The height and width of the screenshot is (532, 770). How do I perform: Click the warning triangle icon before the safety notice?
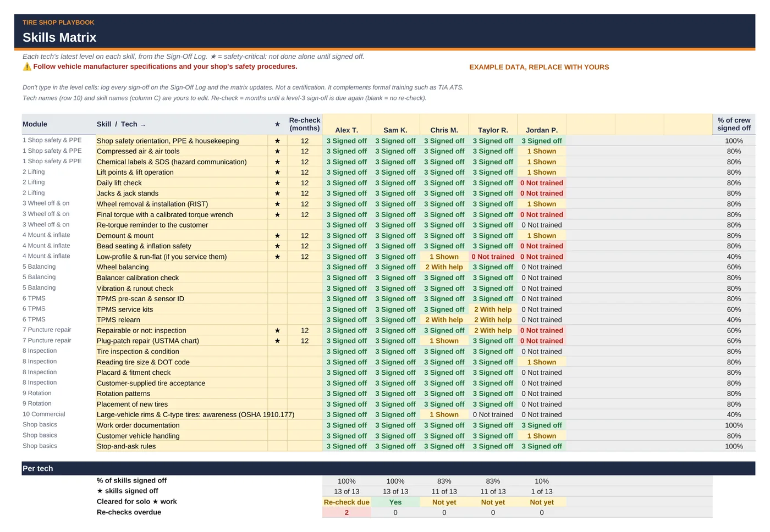(x=27, y=66)
